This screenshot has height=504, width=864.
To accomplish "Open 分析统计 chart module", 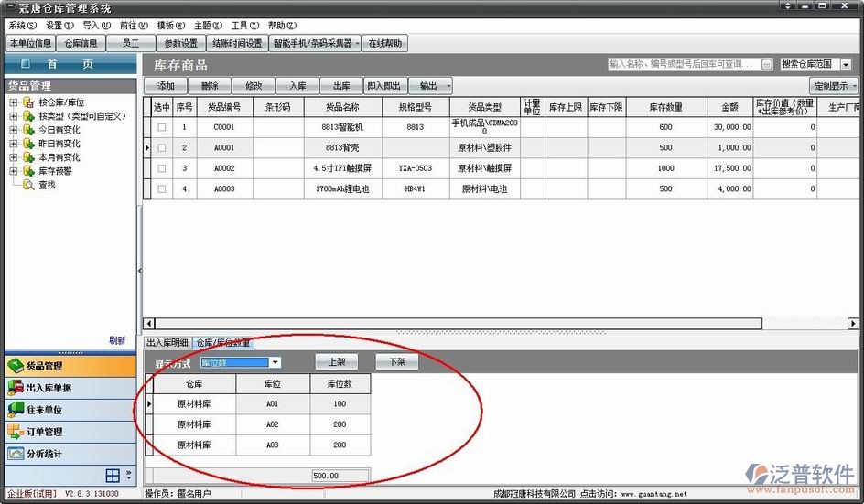I will tap(44, 454).
